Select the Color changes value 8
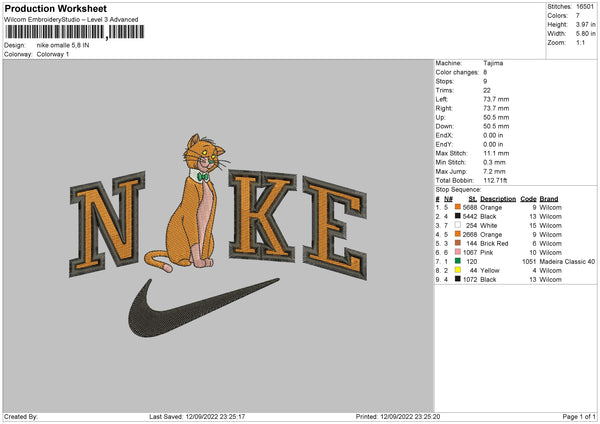600x424 pixels. tap(485, 72)
